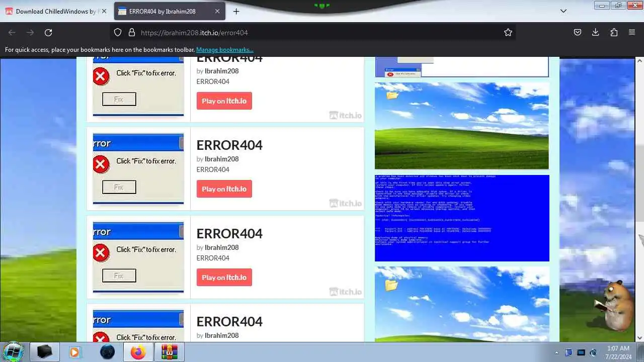
Task: Open the Save to Pocket icon
Action: (x=578, y=32)
